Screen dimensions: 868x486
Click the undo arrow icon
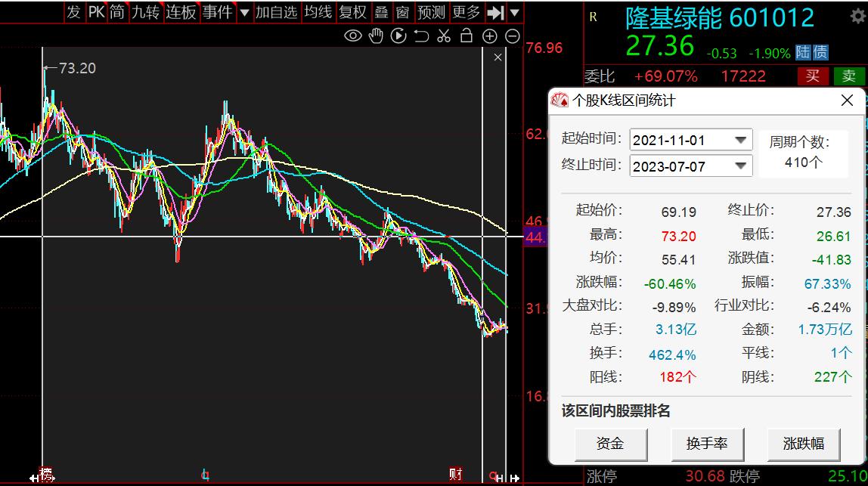[x=421, y=35]
